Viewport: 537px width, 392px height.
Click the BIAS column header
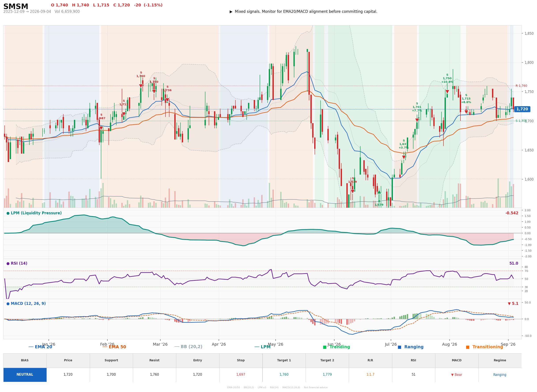[x=25, y=360]
